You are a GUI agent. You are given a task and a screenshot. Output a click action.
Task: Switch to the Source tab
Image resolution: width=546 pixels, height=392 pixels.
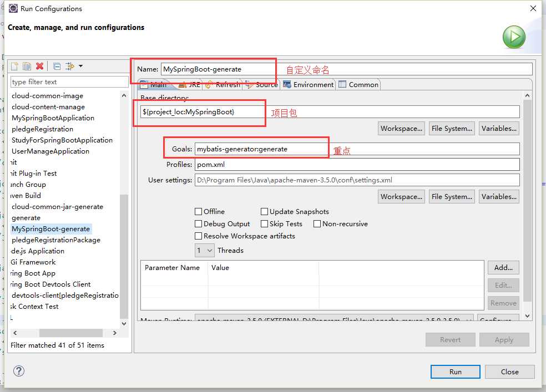click(262, 84)
